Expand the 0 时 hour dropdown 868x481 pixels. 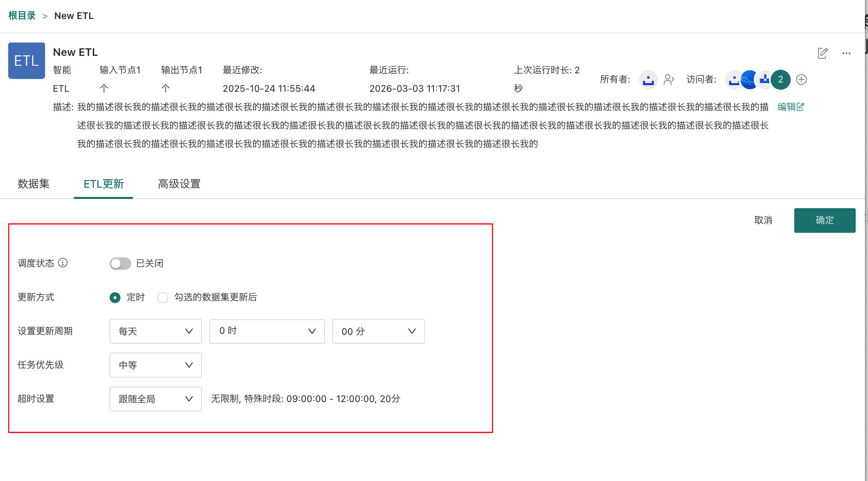click(x=267, y=331)
